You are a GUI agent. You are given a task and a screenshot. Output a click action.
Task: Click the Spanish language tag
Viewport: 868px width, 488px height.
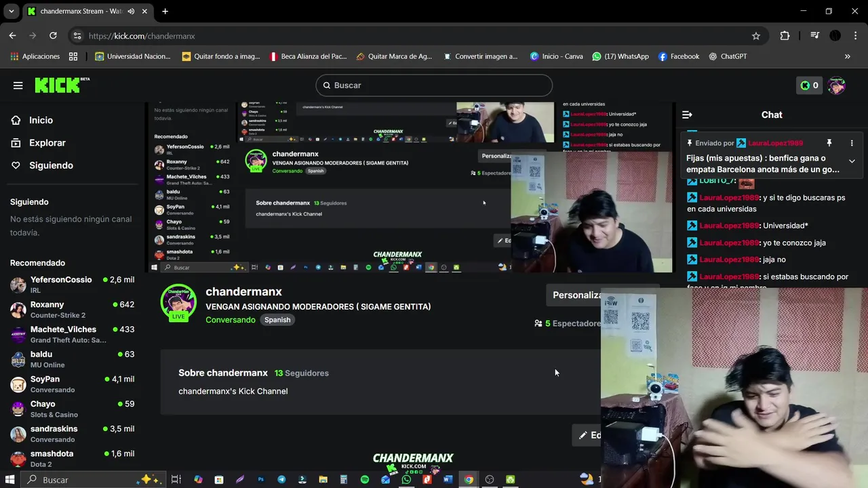click(277, 320)
